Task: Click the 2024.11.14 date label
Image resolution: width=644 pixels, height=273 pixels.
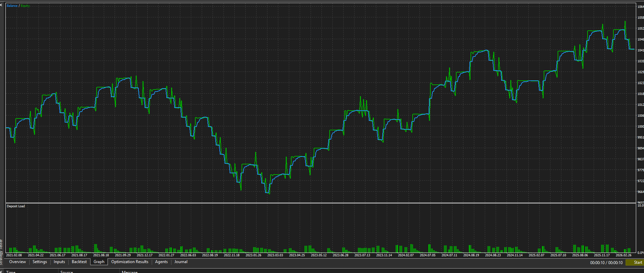Action: pos(514,255)
